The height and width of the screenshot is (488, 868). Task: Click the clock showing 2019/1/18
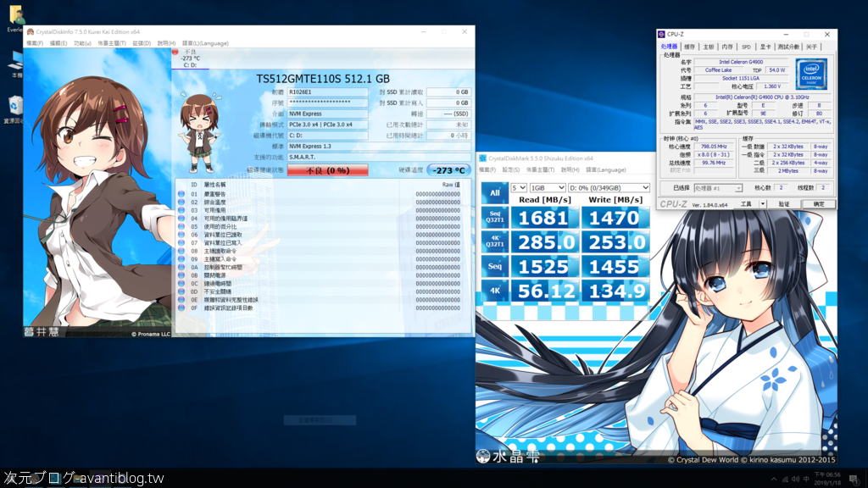827,480
